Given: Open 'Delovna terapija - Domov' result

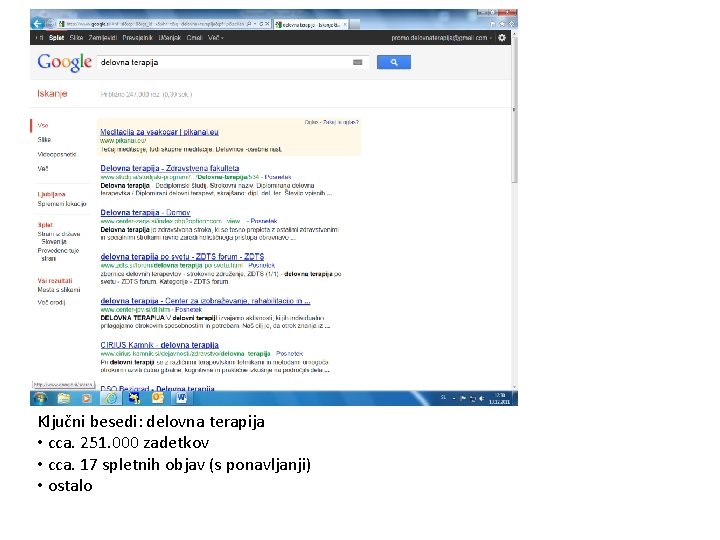Looking at the screenshot, I should click(145, 212).
